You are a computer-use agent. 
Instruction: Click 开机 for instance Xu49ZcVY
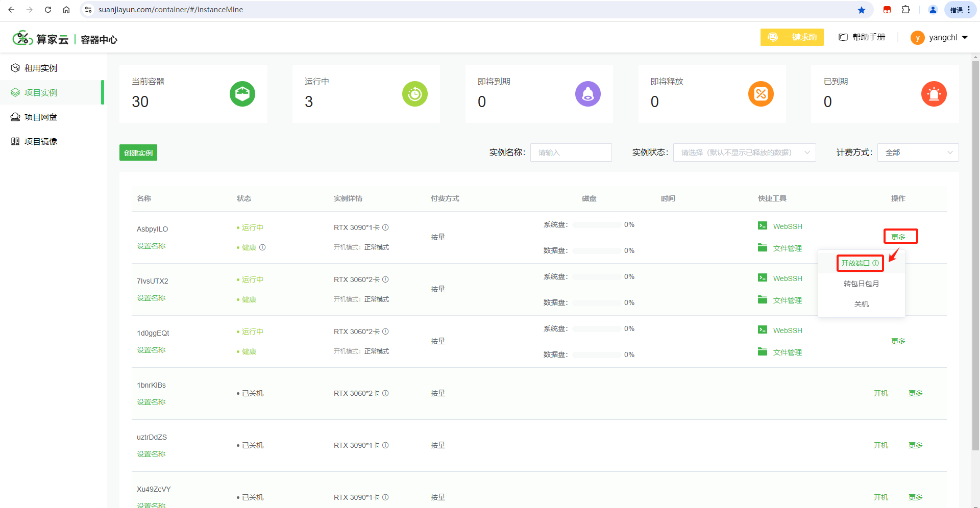(x=881, y=497)
